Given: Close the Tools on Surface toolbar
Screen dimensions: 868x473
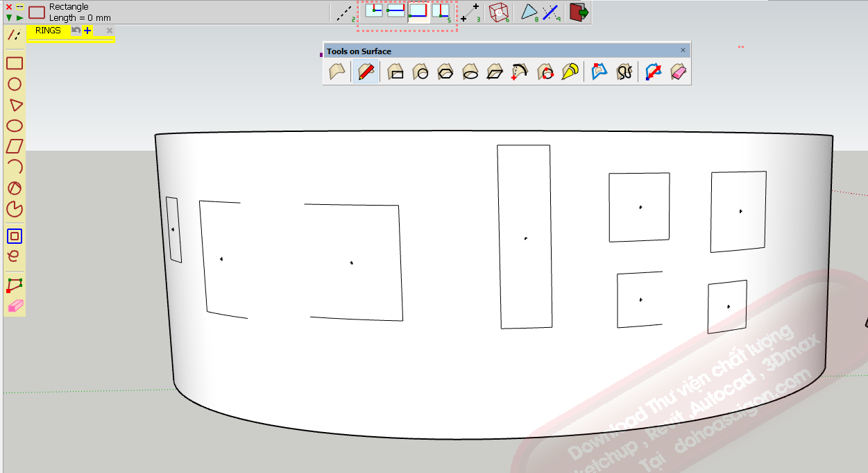Looking at the screenshot, I should (x=683, y=51).
